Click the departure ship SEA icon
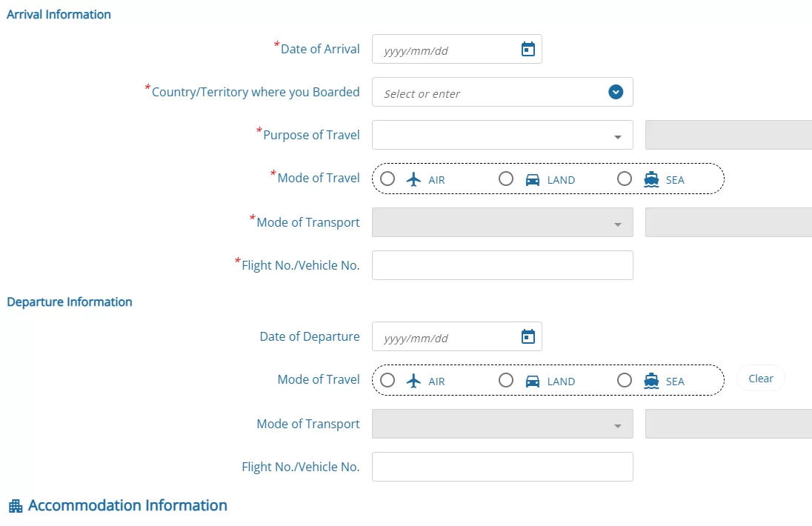 tap(651, 381)
